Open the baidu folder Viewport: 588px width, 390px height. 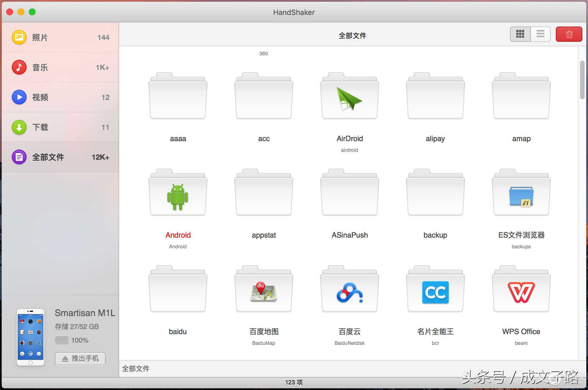(178, 289)
